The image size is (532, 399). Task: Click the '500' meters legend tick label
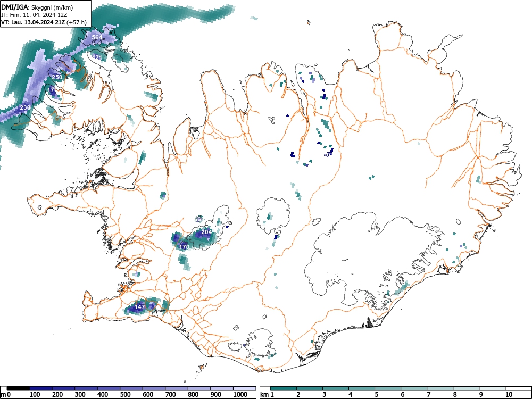[125, 395]
